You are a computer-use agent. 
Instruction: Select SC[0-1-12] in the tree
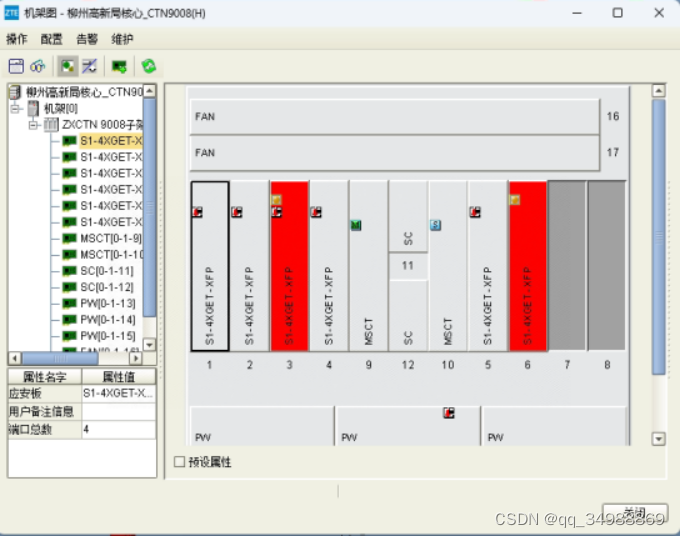107,287
